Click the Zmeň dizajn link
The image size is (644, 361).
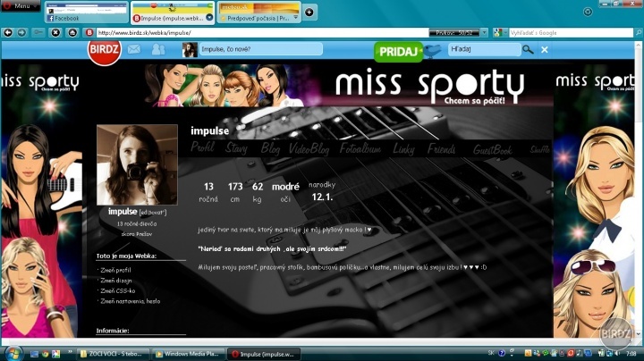116,281
